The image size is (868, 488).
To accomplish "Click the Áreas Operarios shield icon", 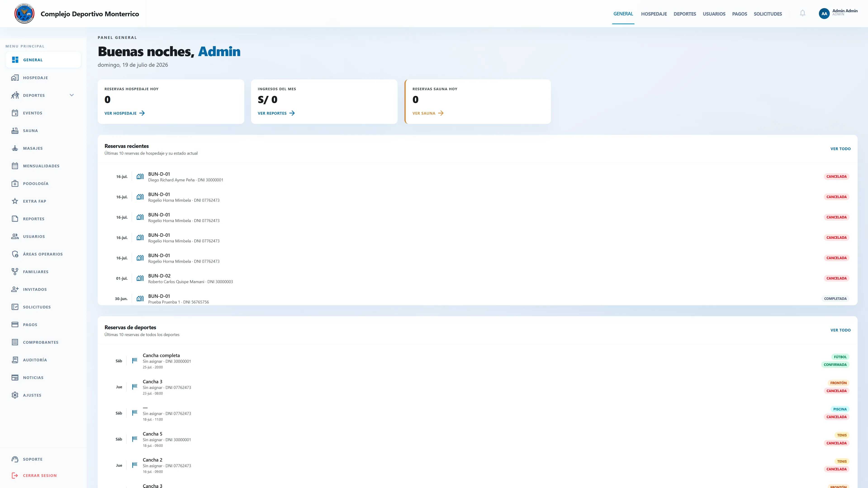I will pos(15,254).
